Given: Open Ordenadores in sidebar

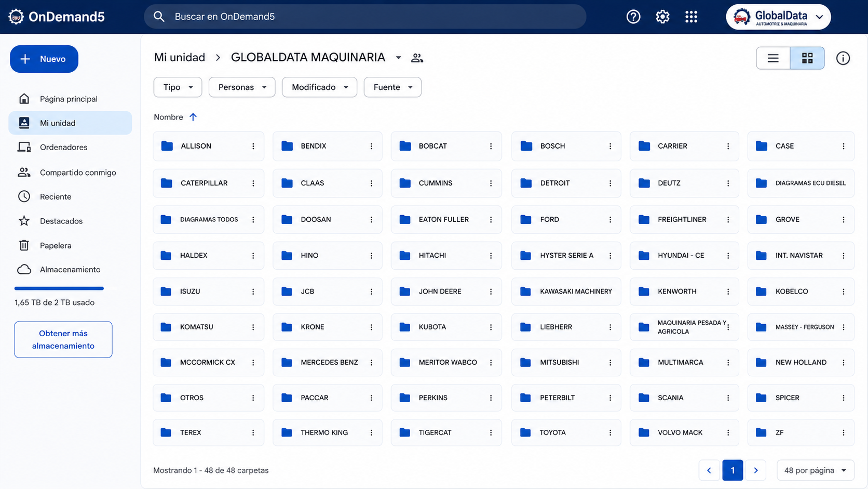Looking at the screenshot, I should (70, 147).
